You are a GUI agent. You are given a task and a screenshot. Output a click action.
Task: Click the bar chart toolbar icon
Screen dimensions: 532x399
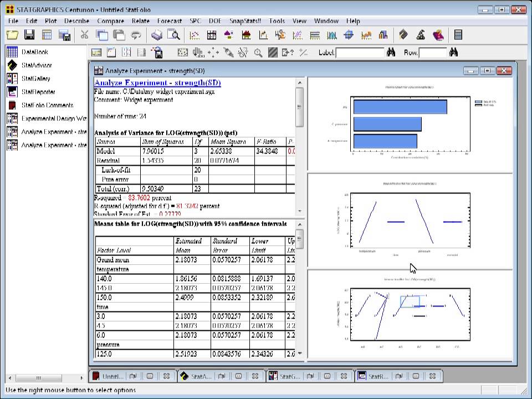pos(383,35)
